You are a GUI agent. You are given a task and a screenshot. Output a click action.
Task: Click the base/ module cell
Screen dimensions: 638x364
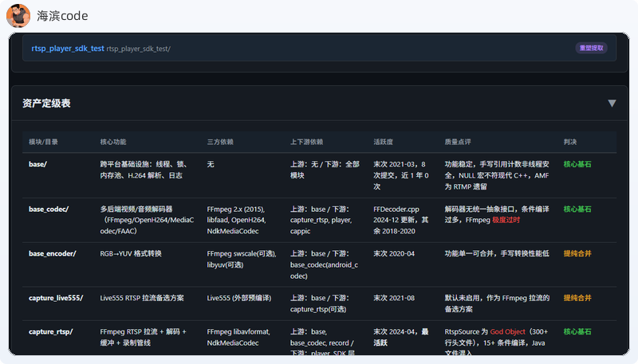[37, 164]
